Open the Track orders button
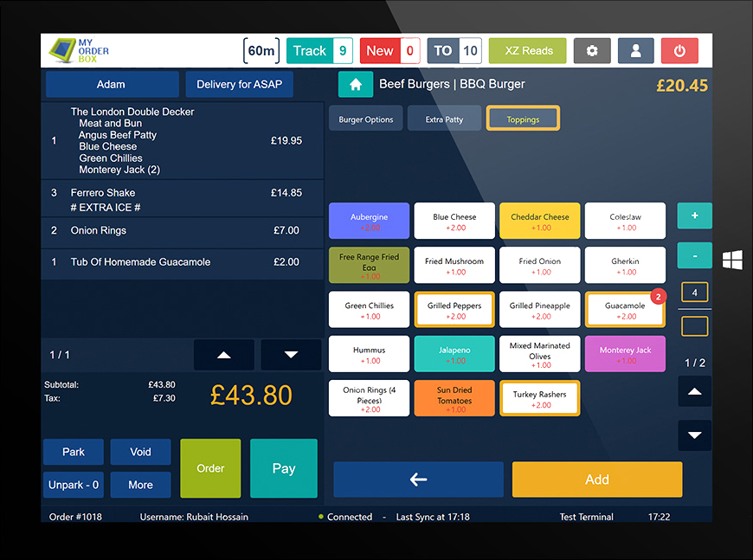Image resolution: width=753 pixels, height=560 pixels. (x=320, y=51)
